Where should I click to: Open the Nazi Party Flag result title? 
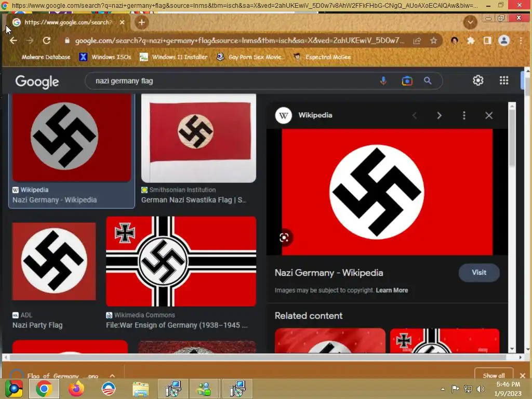coord(37,325)
